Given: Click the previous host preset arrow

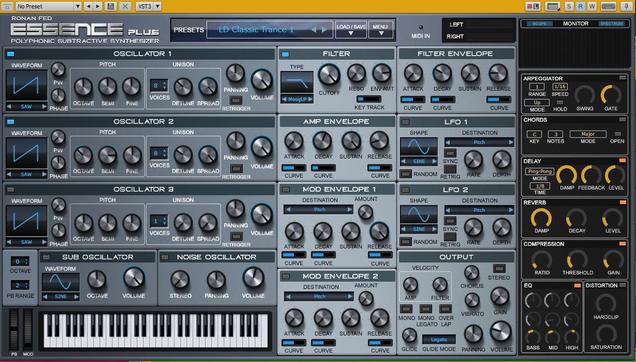Looking at the screenshot, I should [89, 6].
